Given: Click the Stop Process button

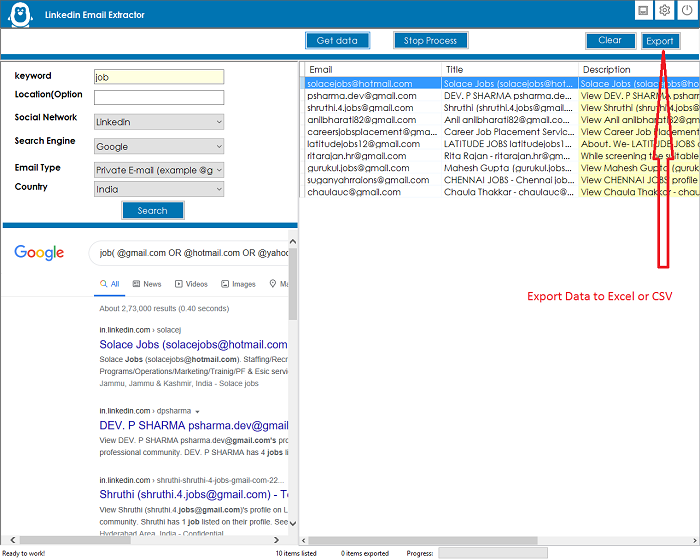Looking at the screenshot, I should (430, 41).
